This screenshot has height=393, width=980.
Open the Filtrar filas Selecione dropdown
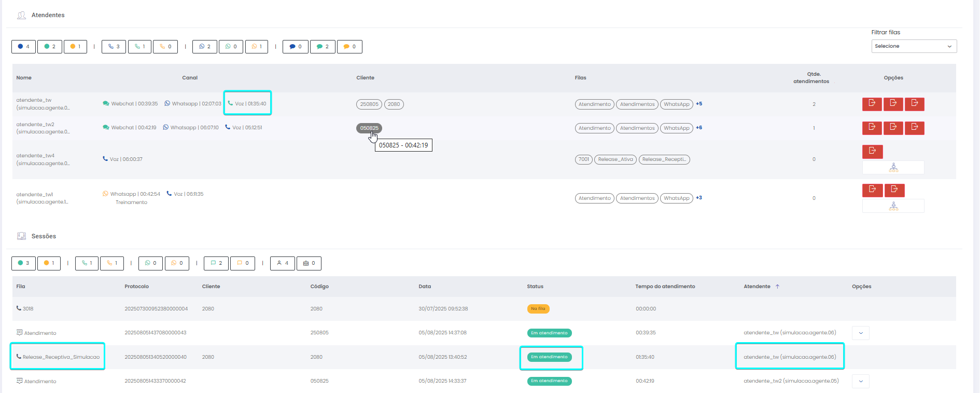tap(914, 46)
